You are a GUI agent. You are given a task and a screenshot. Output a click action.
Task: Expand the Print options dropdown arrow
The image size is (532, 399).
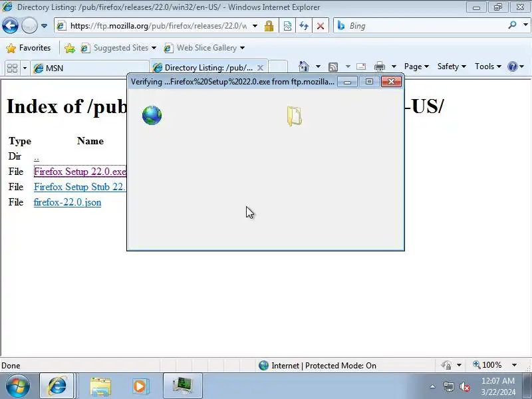point(394,66)
